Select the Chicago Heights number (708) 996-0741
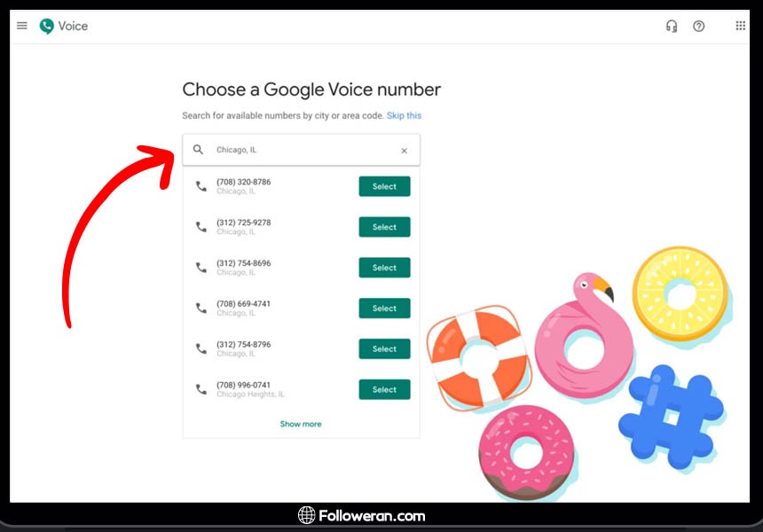Image resolution: width=763 pixels, height=532 pixels. (384, 389)
